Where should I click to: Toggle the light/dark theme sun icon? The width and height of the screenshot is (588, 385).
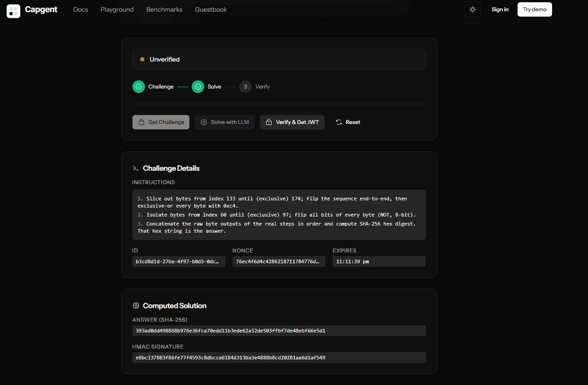473,9
